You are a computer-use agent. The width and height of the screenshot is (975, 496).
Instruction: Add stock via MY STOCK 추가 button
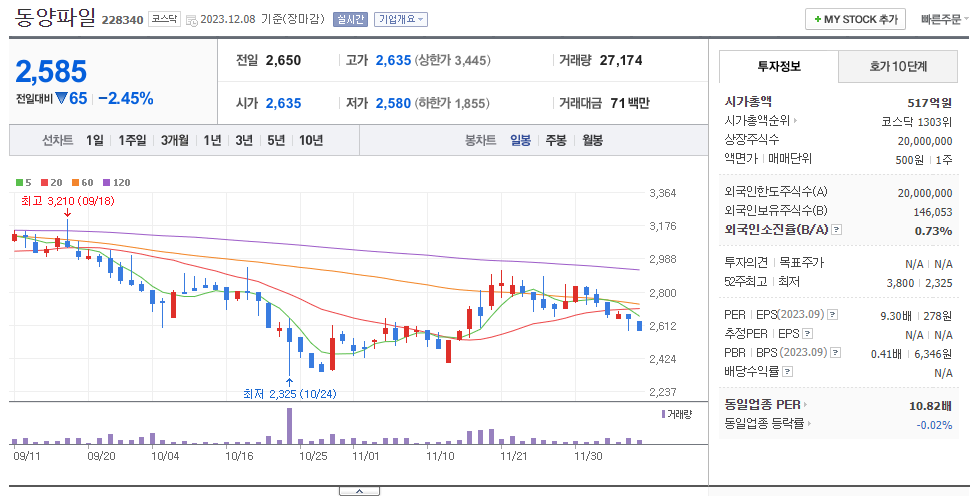click(x=855, y=19)
